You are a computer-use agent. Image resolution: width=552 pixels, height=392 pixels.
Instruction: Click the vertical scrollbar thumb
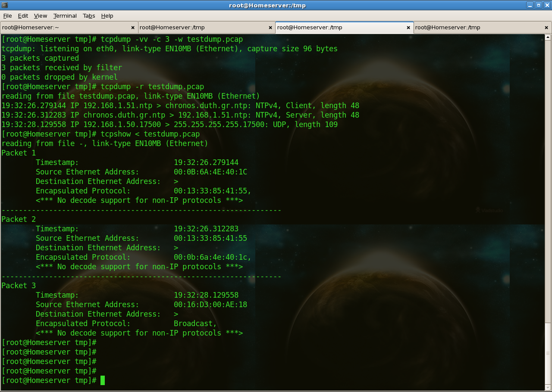point(548,353)
